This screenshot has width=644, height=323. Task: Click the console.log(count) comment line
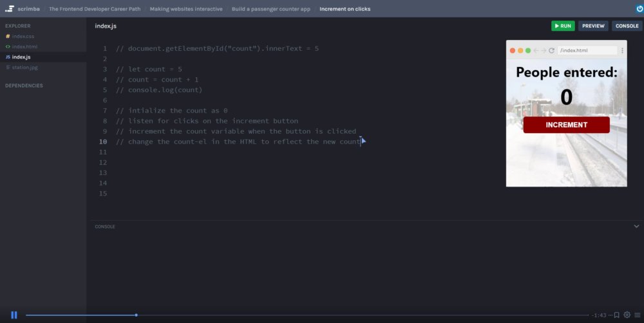(159, 90)
